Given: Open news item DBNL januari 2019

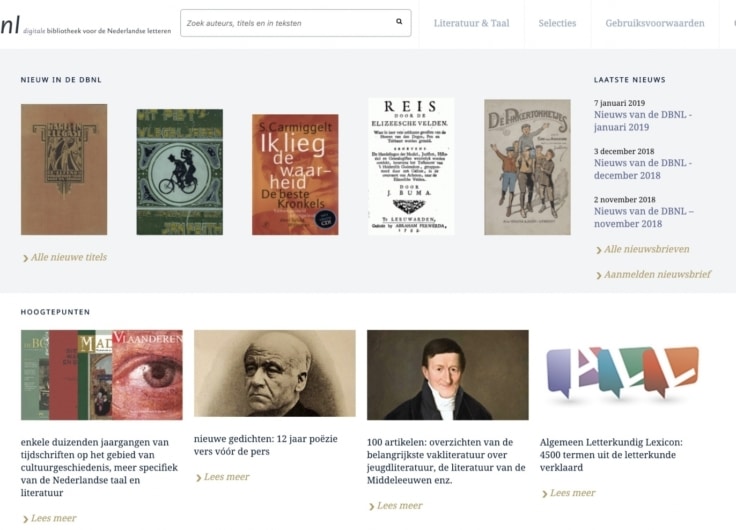Looking at the screenshot, I should 642,121.
